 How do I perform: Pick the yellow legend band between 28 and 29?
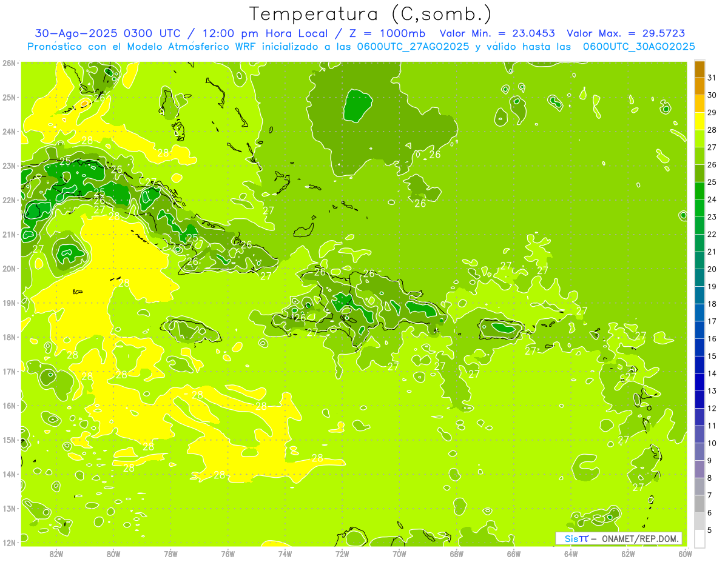(x=699, y=122)
